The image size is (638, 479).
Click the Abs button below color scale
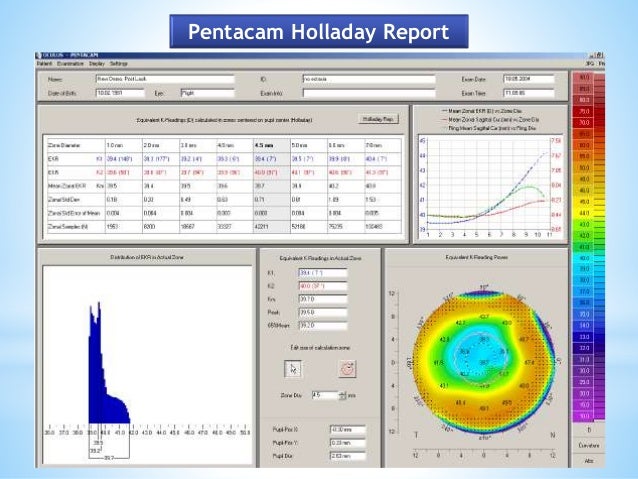tap(589, 461)
